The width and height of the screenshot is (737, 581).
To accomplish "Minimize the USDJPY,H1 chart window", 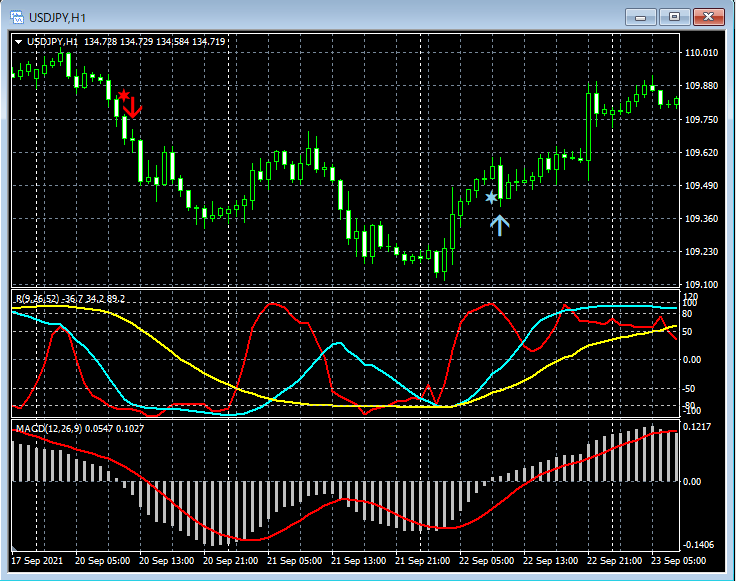I will click(641, 16).
